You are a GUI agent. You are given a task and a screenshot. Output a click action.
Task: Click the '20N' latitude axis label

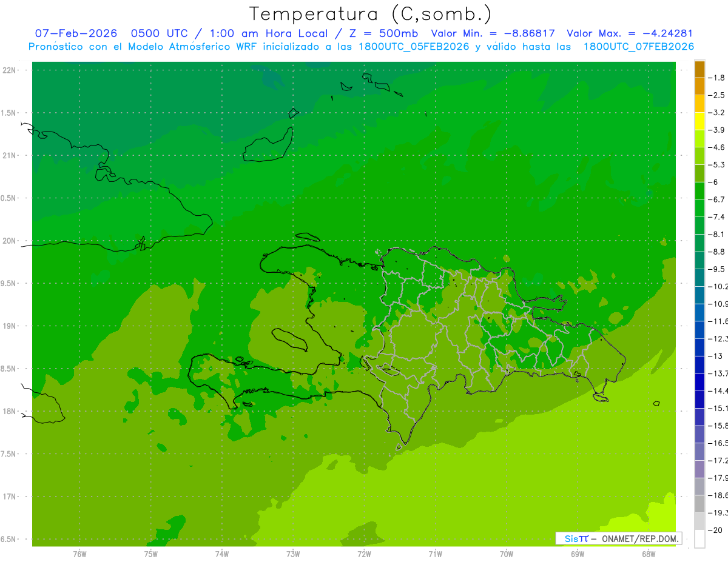(10, 241)
